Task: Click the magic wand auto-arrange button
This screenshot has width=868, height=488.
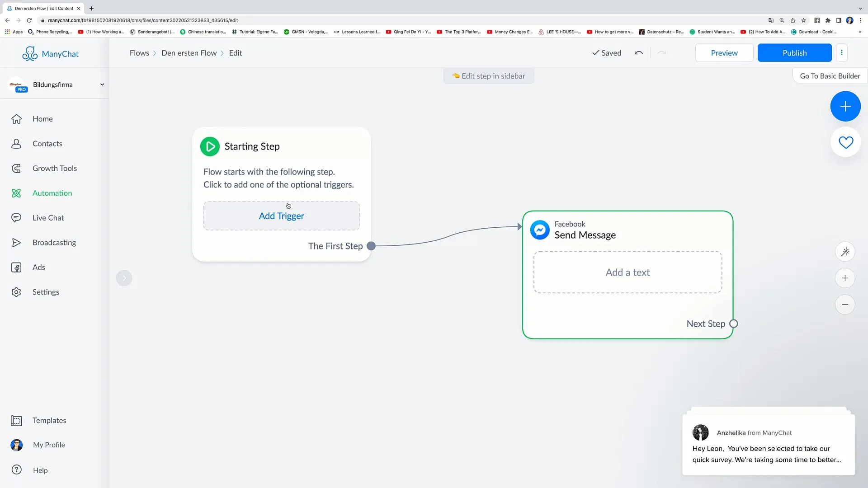Action: pos(845,252)
